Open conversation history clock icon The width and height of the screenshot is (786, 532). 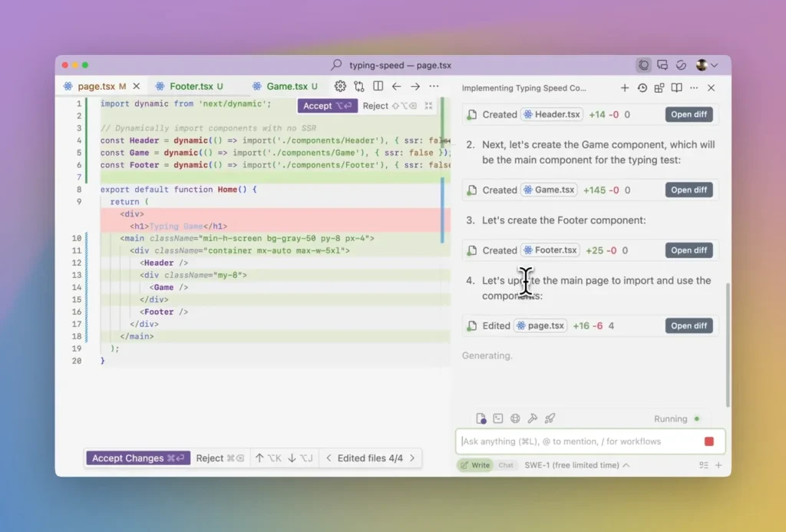tap(642, 88)
